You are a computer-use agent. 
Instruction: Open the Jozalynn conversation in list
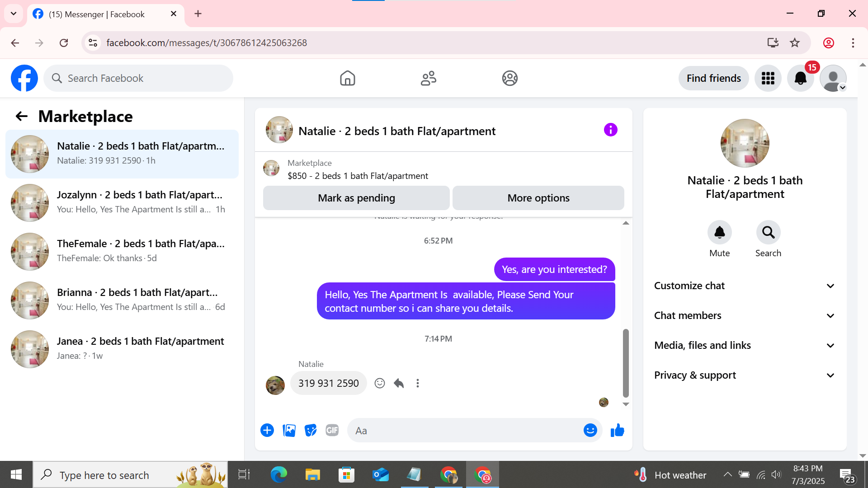point(122,202)
